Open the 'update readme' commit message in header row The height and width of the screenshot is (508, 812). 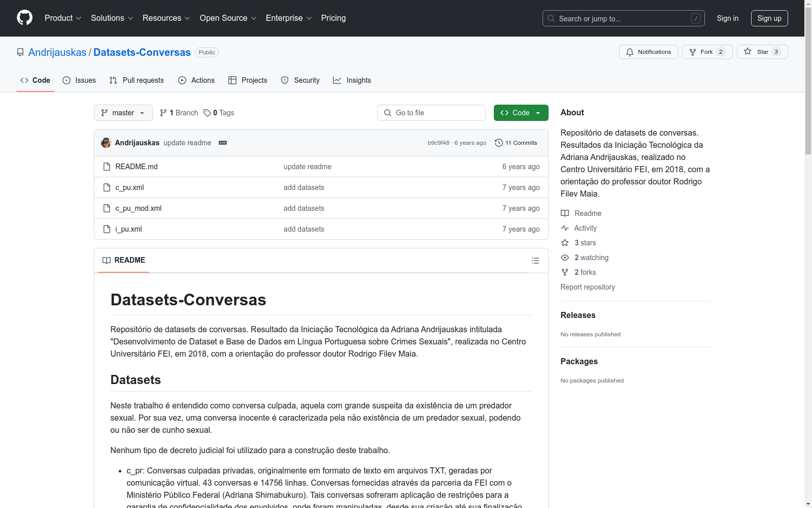pyautogui.click(x=187, y=143)
